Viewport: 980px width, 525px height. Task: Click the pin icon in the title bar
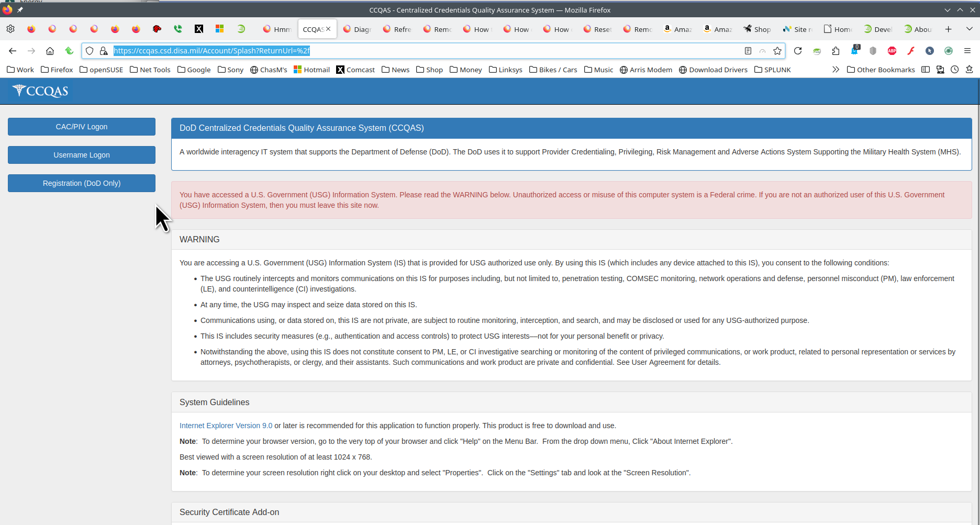pos(20,10)
